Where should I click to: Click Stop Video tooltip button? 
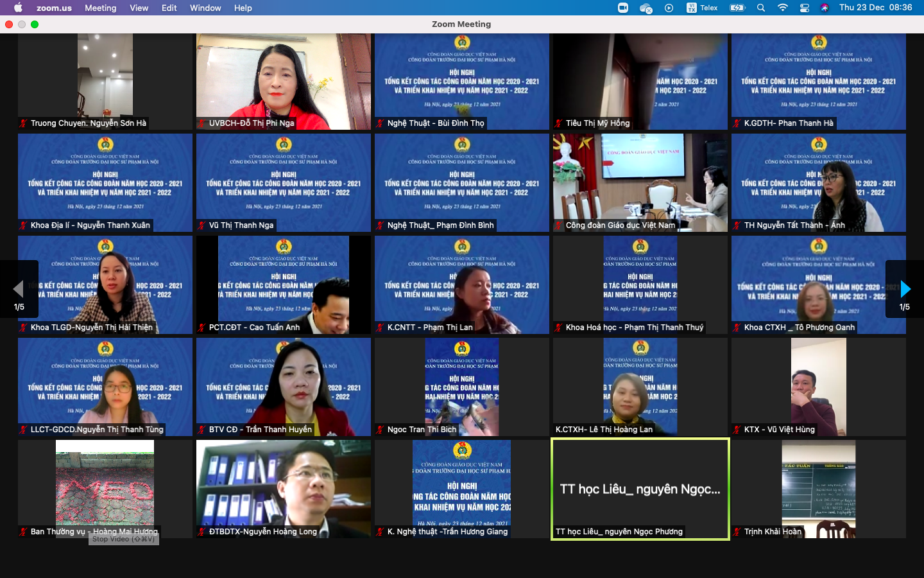coord(123,539)
